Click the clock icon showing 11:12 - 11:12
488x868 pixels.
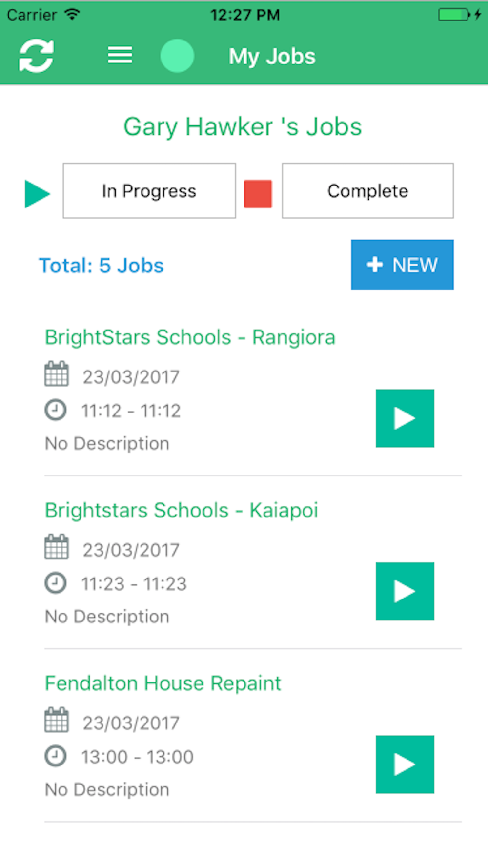coord(56,410)
